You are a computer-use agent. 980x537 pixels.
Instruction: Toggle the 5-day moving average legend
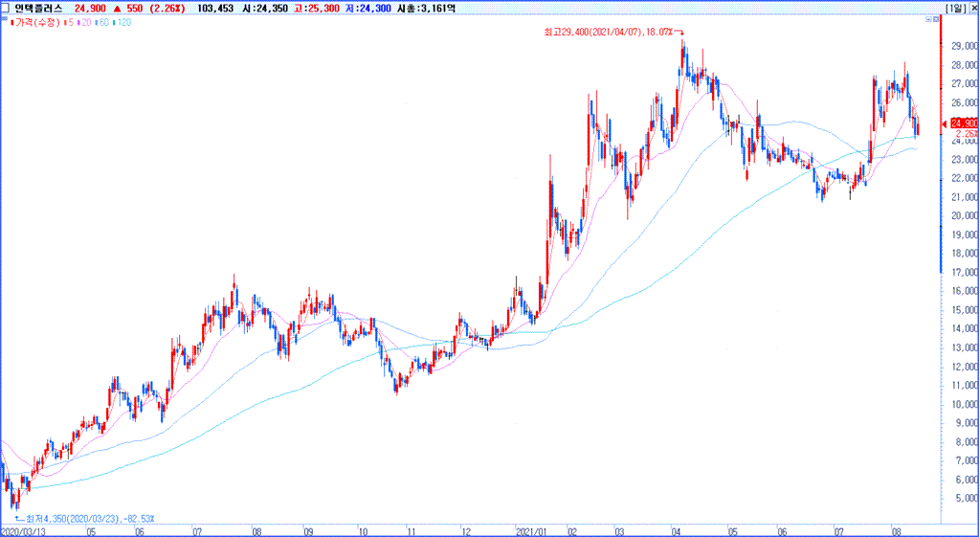coord(67,21)
